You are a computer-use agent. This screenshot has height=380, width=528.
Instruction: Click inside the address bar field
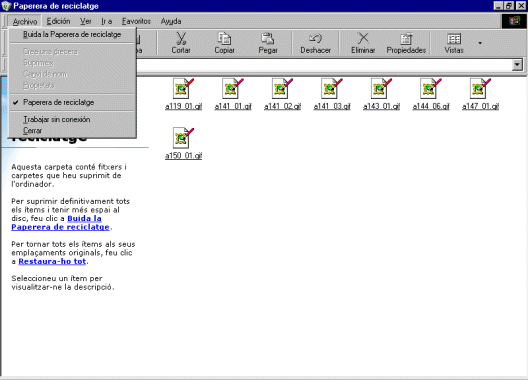pos(323,65)
